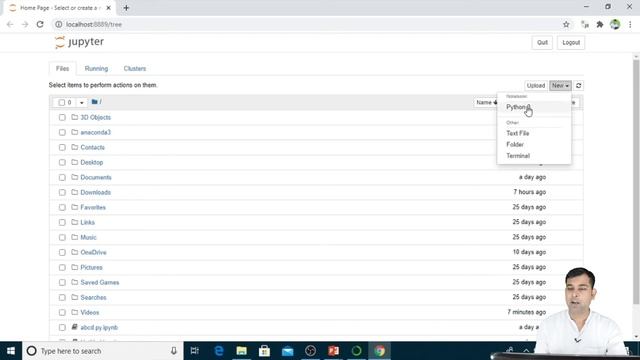The width and height of the screenshot is (640, 360).
Task: Switch to Chrome on taskbar
Action: pyautogui.click(x=380, y=351)
